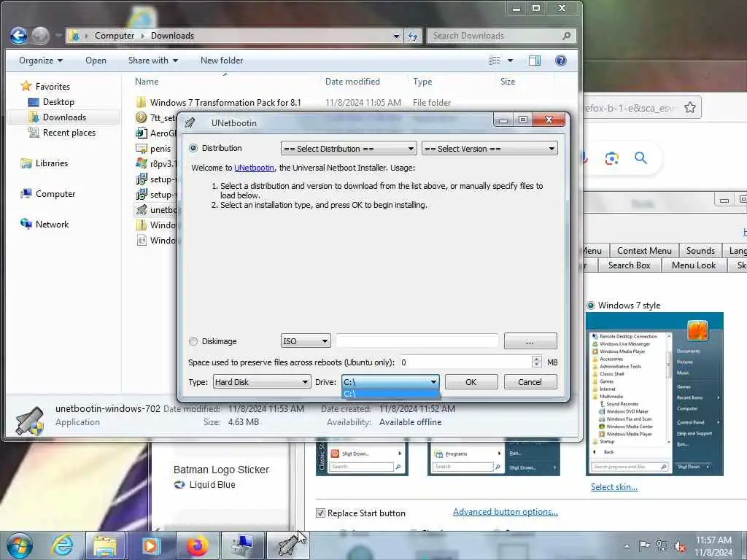This screenshot has height=560, width=747.
Task: Open the UNetbootin hyperlink
Action: point(254,168)
